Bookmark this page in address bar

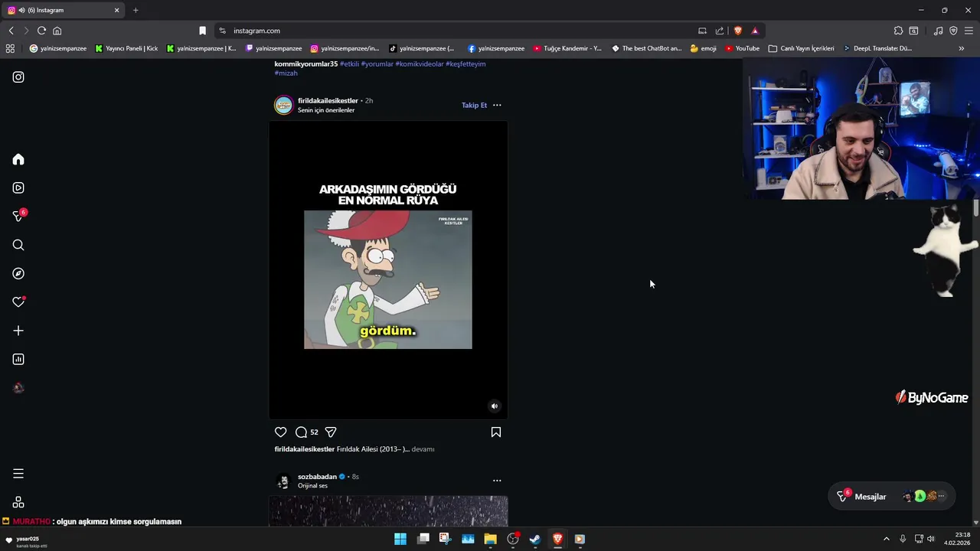[x=202, y=31]
